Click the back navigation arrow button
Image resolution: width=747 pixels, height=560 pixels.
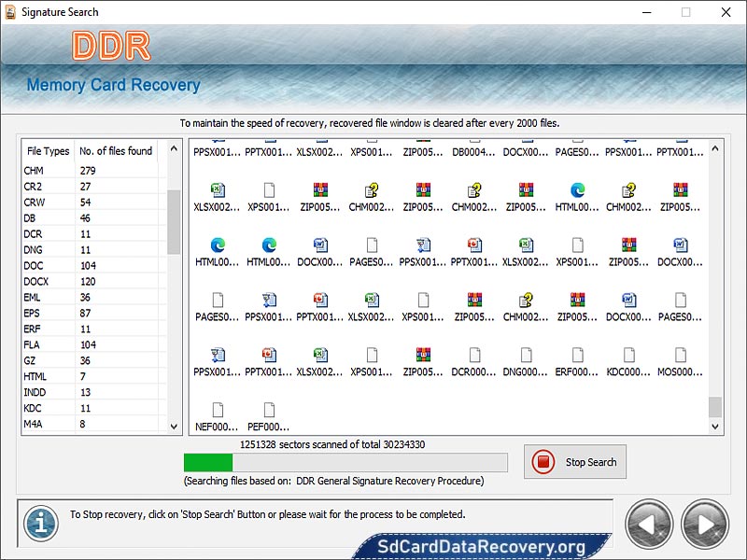click(x=649, y=525)
